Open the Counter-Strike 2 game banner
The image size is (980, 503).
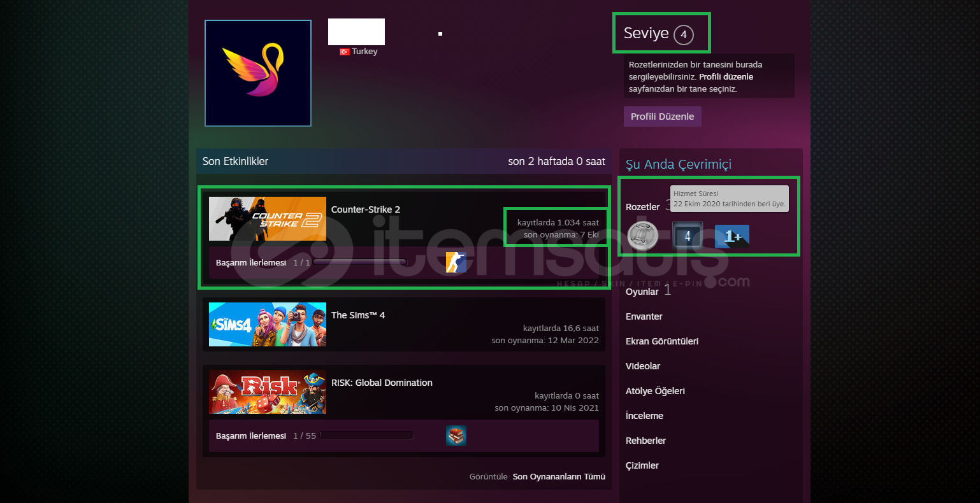(x=268, y=219)
